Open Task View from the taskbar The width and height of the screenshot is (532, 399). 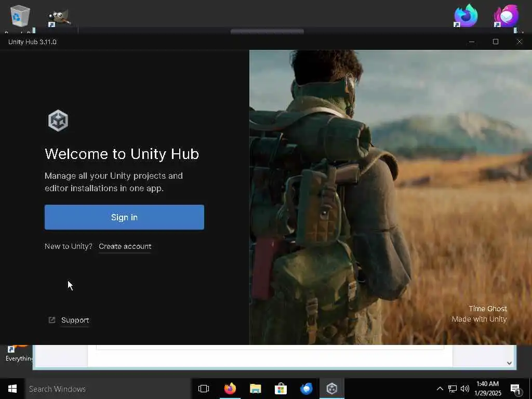(x=204, y=389)
